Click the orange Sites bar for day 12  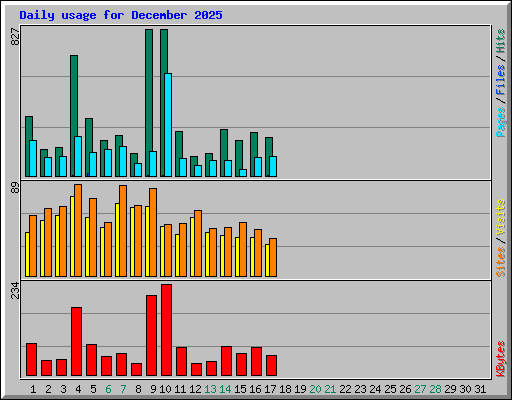pyautogui.click(x=198, y=243)
